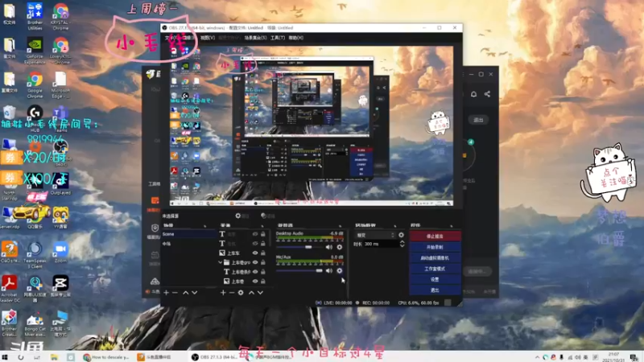Switch to OBS 27.1.3 taskbar item
The width and height of the screenshot is (644, 362).
pyautogui.click(x=213, y=357)
